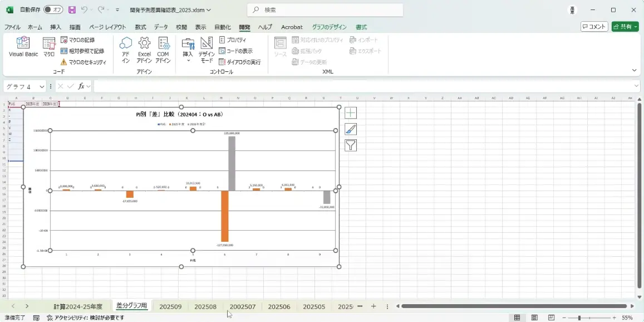Screen dimensions: 644x322
Task: Click in the 検索 search box
Action: (325, 10)
